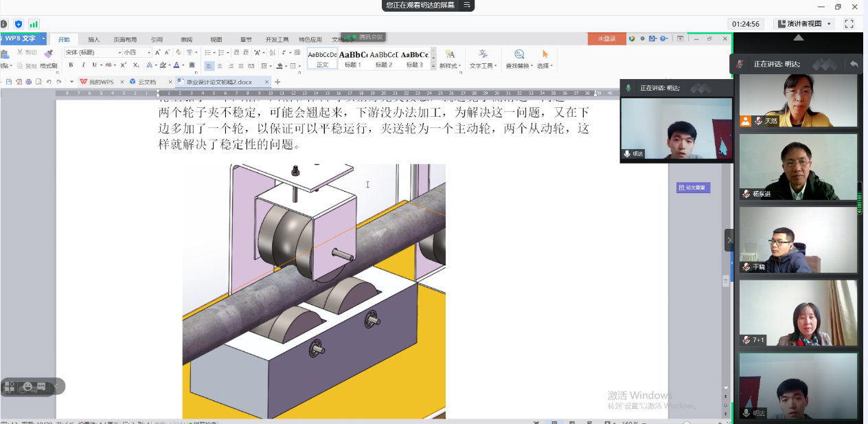This screenshot has width=868, height=424.
Task: Click the paragraph shading color swatch
Action: [280, 66]
